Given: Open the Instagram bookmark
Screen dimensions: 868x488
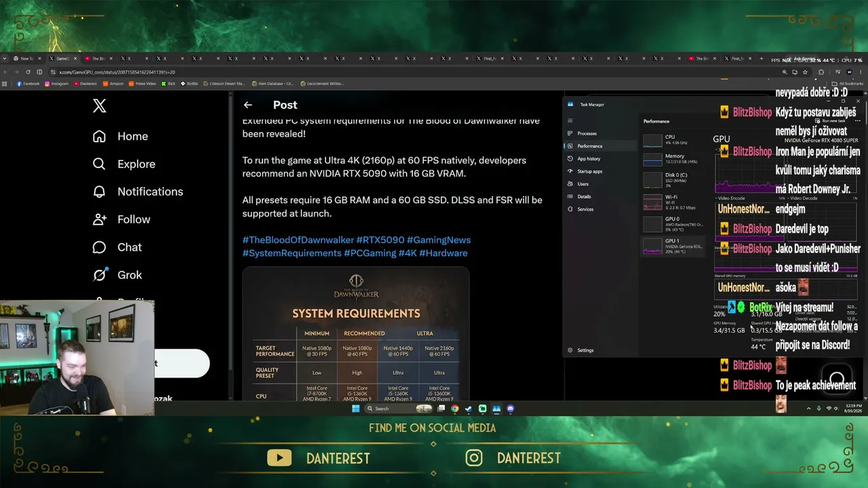Looking at the screenshot, I should click(57, 84).
